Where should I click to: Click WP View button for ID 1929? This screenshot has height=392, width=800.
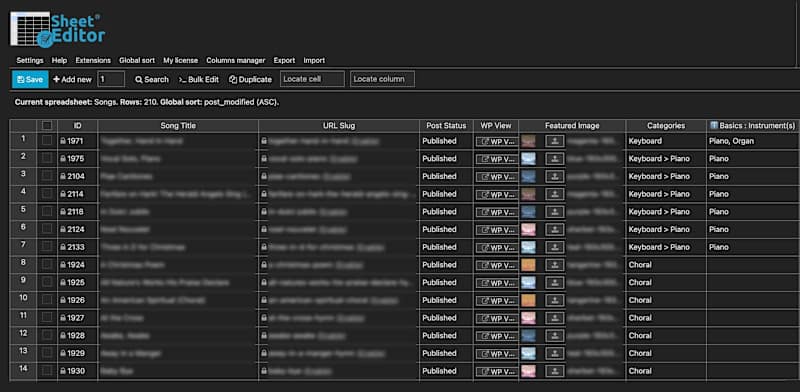[496, 354]
